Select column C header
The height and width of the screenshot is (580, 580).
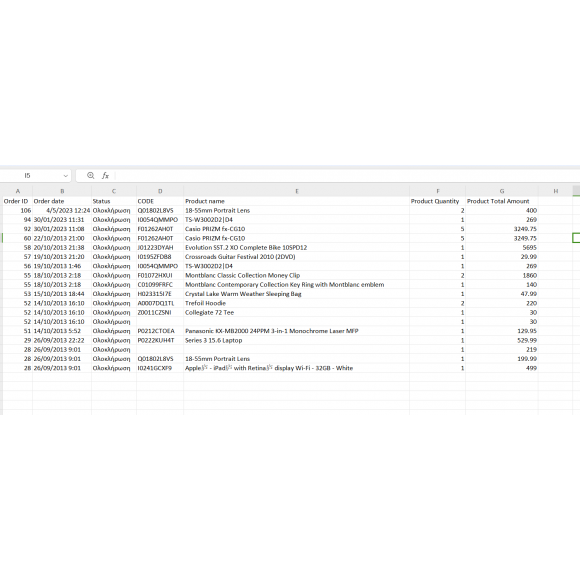(114, 191)
